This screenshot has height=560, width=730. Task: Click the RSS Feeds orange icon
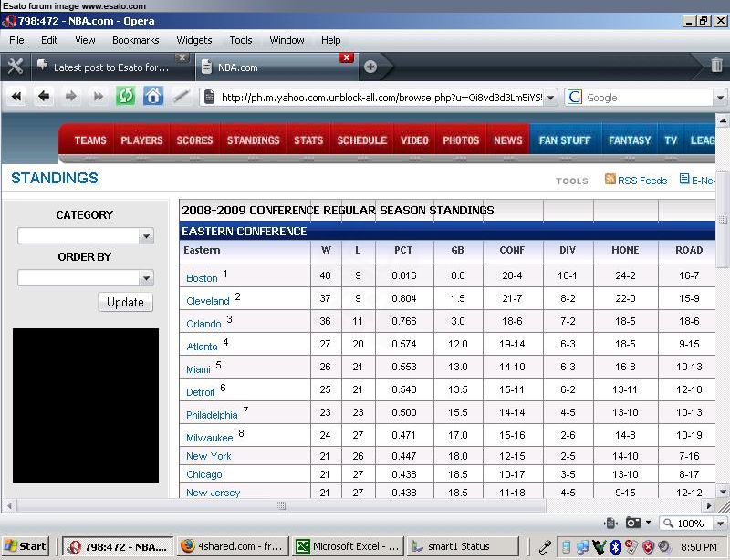(x=610, y=179)
